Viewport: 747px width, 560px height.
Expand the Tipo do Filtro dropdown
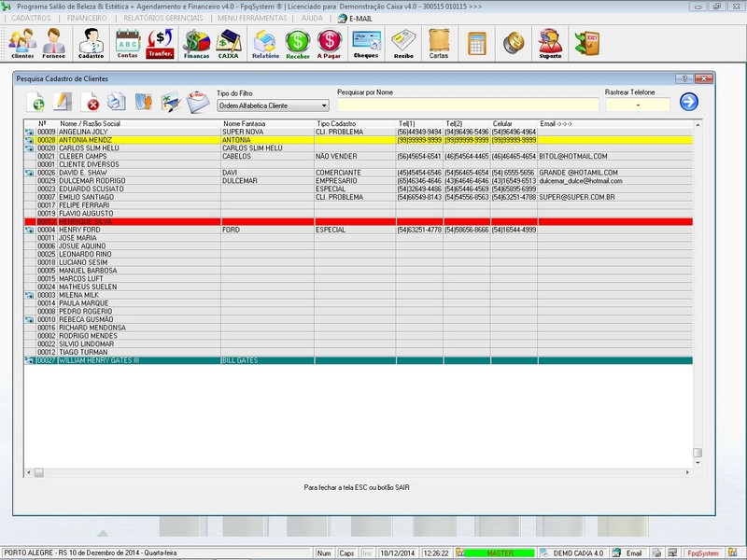(324, 105)
